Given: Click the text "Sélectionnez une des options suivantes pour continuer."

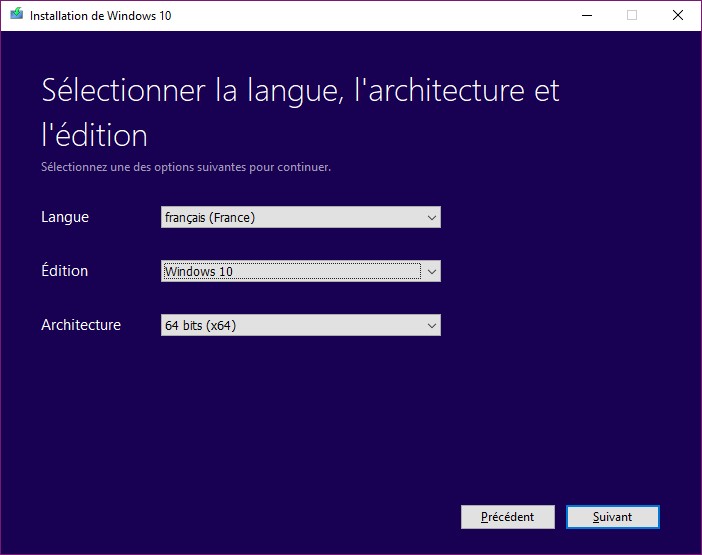Looking at the screenshot, I should click(x=186, y=167).
